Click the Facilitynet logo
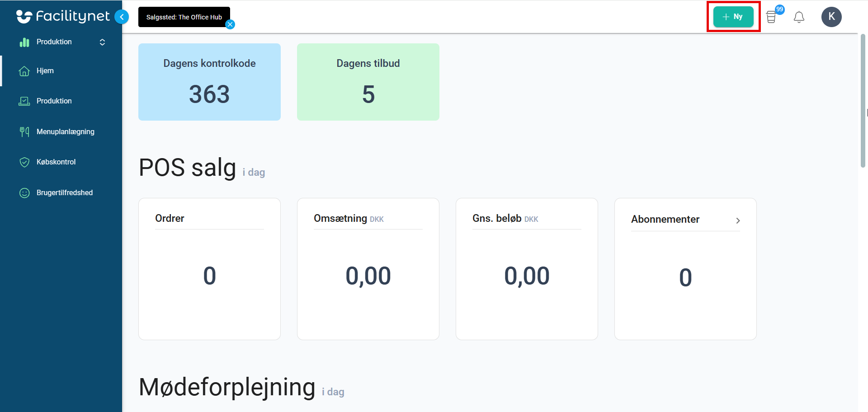The image size is (868, 412). point(63,17)
